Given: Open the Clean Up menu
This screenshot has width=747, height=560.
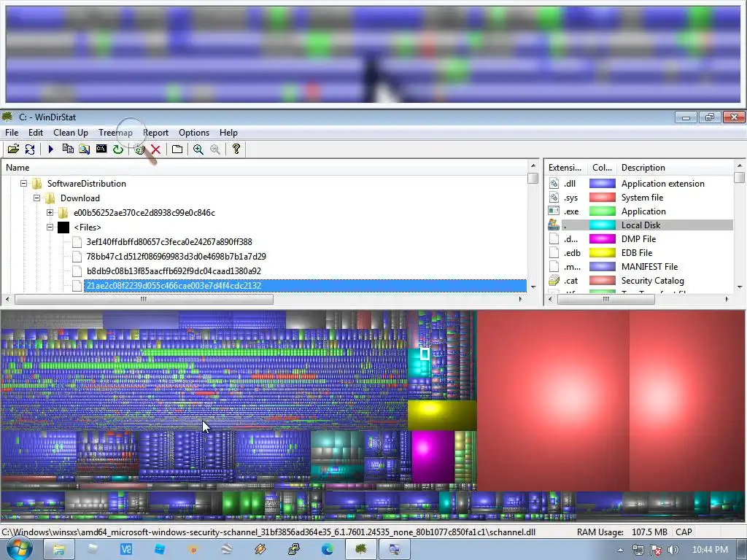Looking at the screenshot, I should point(71,133).
